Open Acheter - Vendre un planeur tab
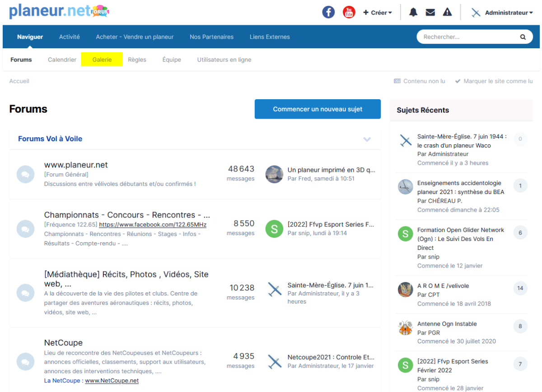The image size is (542, 392). [x=135, y=37]
